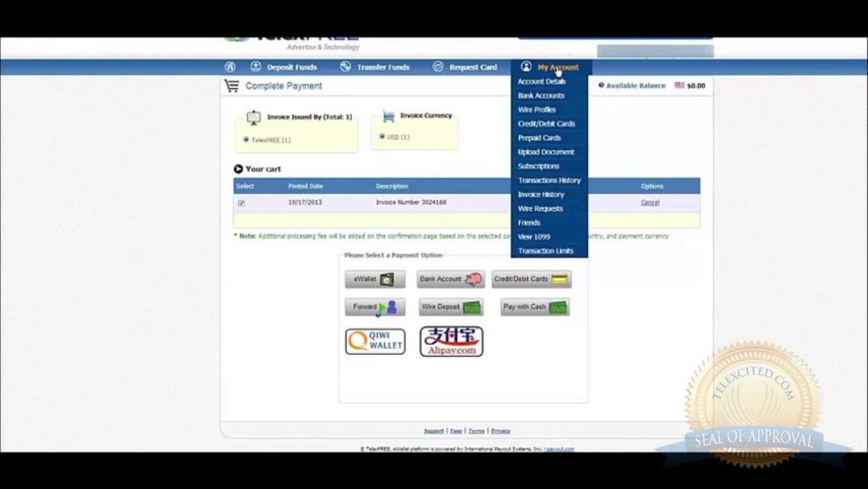Click the Description column header

(x=392, y=186)
